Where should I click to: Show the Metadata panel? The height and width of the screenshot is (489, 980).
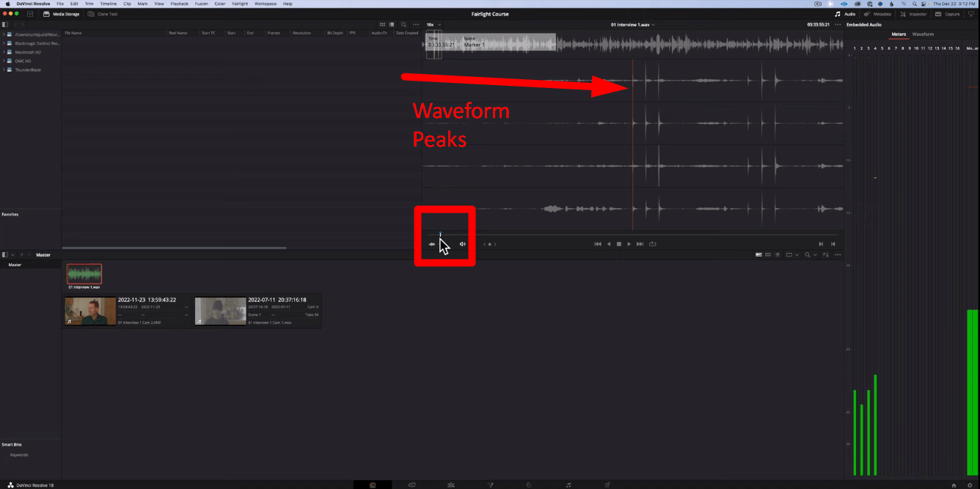[877, 14]
